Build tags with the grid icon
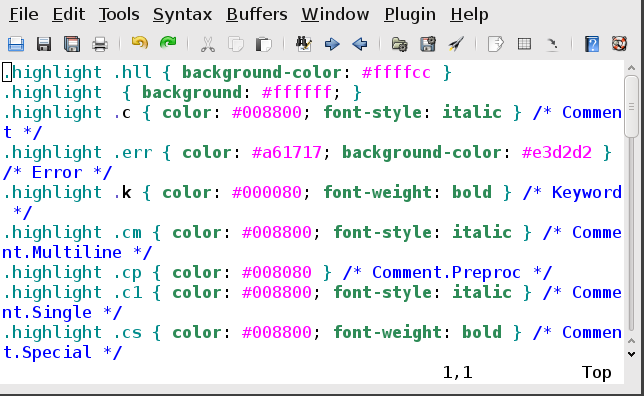The image size is (644, 396). point(524,44)
